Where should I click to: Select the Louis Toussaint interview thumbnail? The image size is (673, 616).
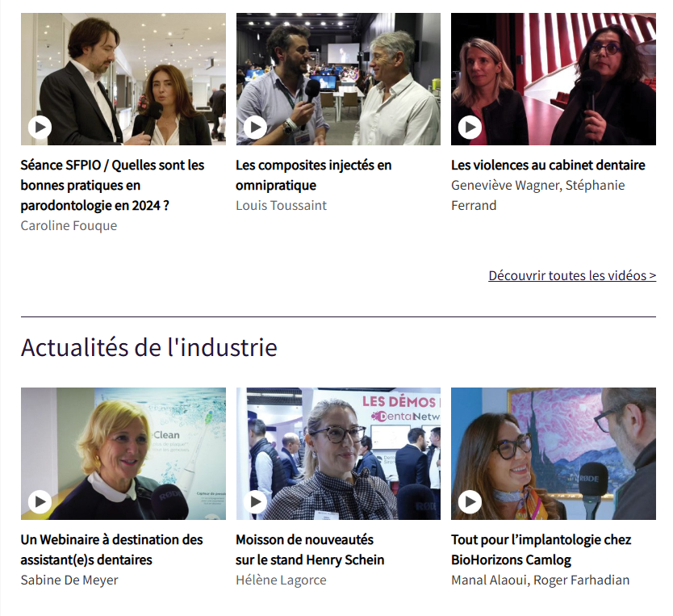click(x=338, y=79)
